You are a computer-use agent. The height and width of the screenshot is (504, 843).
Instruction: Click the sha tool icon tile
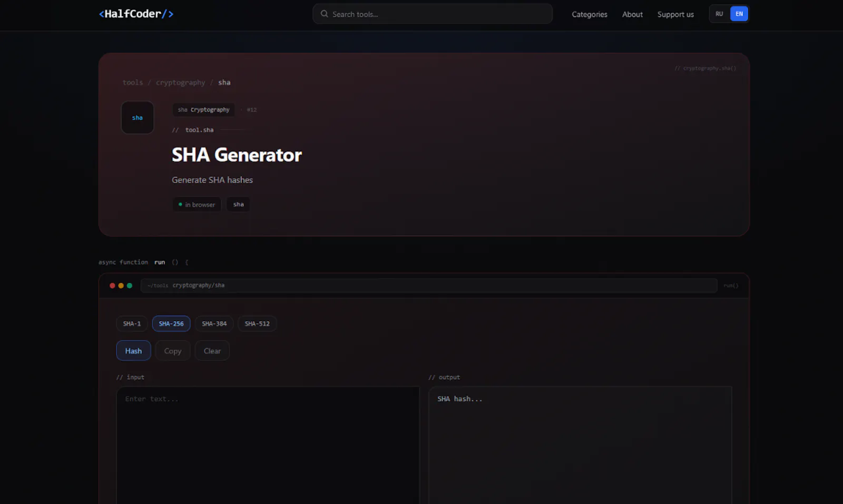pos(138,117)
